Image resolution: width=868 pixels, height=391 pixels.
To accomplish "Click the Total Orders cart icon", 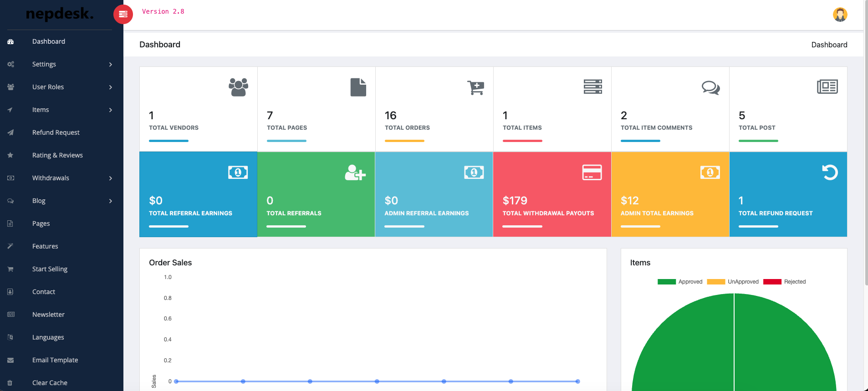I will [475, 87].
